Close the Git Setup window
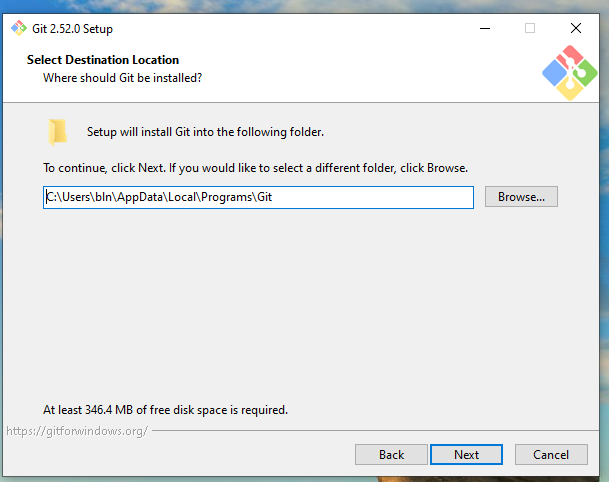The width and height of the screenshot is (609, 482). (x=576, y=28)
